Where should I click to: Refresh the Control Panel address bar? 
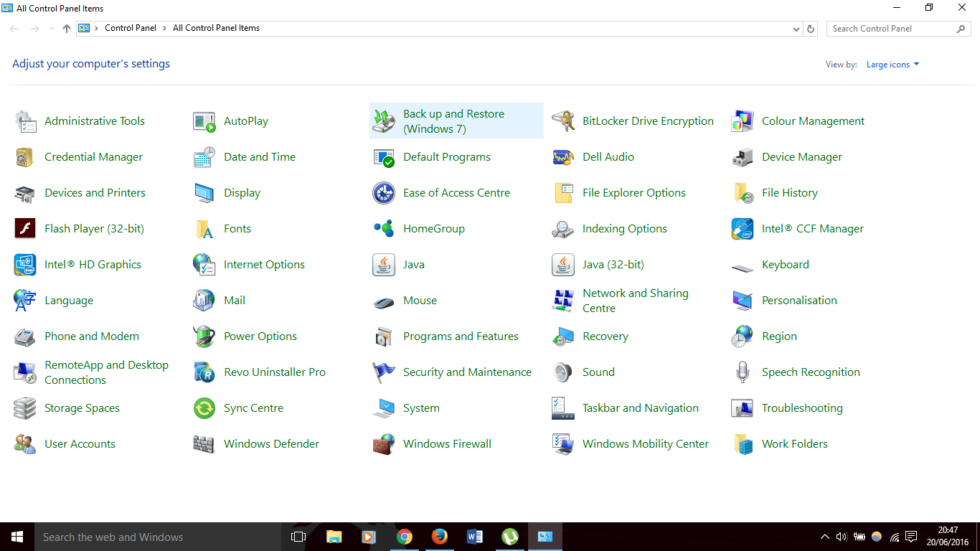tap(811, 29)
